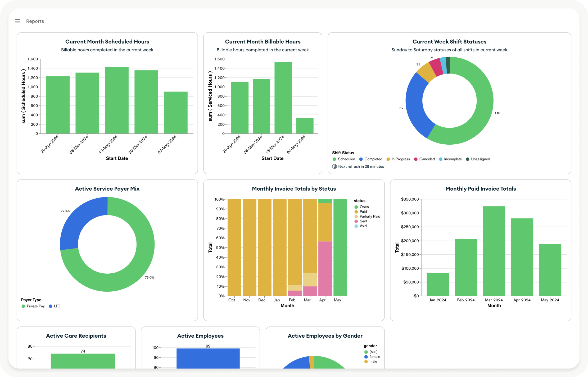This screenshot has width=588, height=377.
Task: Open the hamburger menu icon
Action: [x=17, y=21]
